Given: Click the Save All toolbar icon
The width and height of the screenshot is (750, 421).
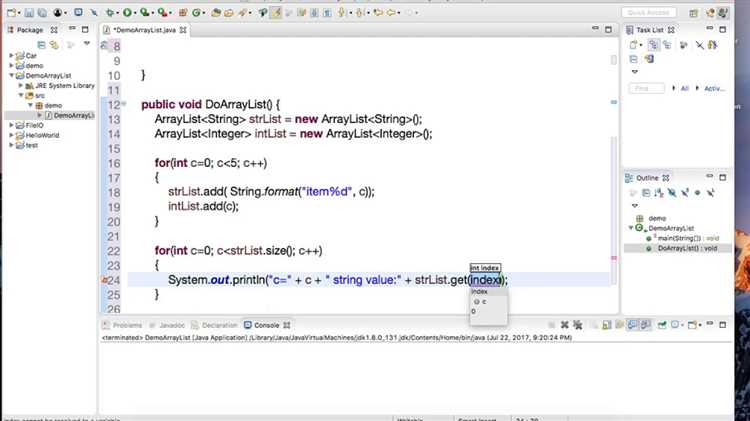Looking at the screenshot, I should point(42,13).
